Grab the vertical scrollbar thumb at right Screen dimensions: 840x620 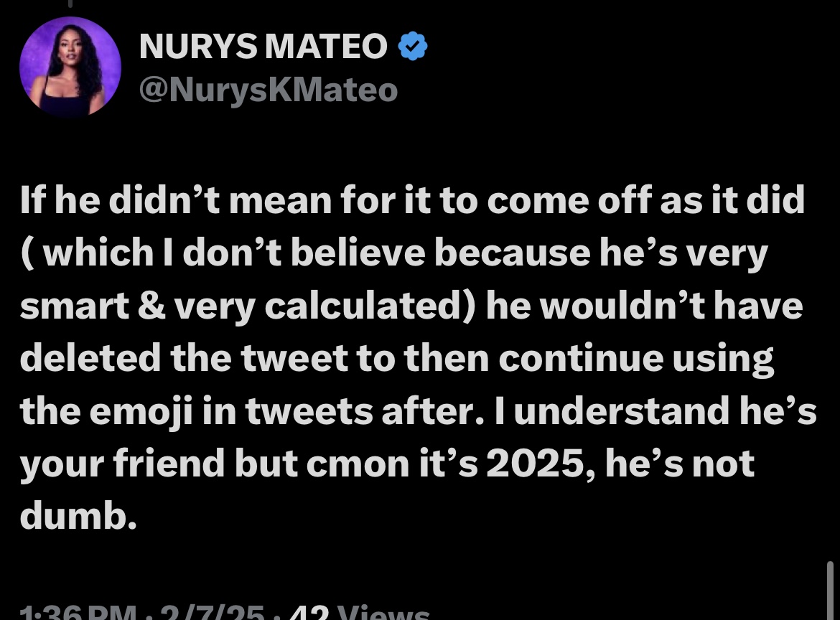coord(830,591)
